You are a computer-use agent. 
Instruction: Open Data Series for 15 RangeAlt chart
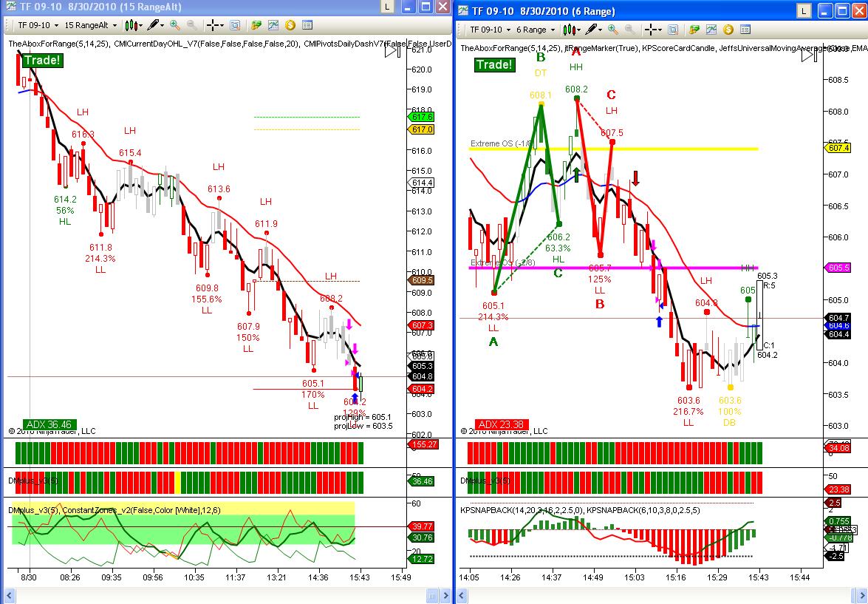click(x=256, y=25)
